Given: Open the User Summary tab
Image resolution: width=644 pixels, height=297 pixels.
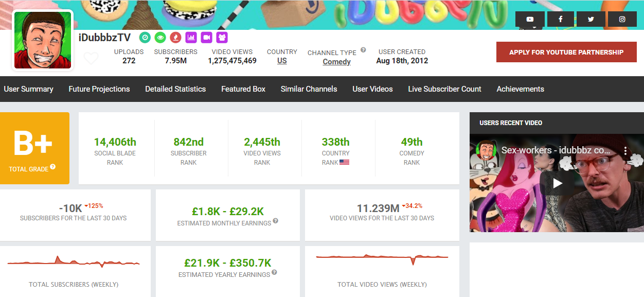Looking at the screenshot, I should pos(28,89).
